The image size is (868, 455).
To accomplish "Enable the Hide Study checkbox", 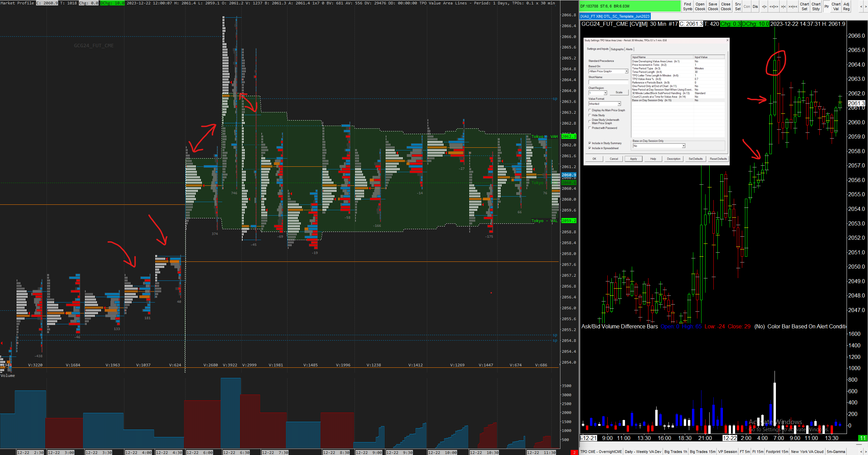I will coord(590,115).
